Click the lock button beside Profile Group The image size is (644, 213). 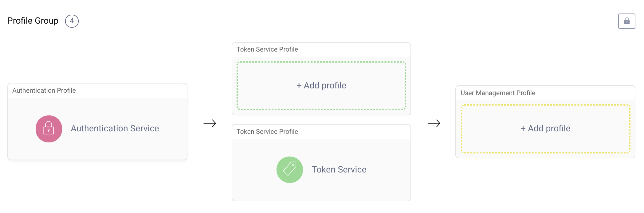coord(626,21)
